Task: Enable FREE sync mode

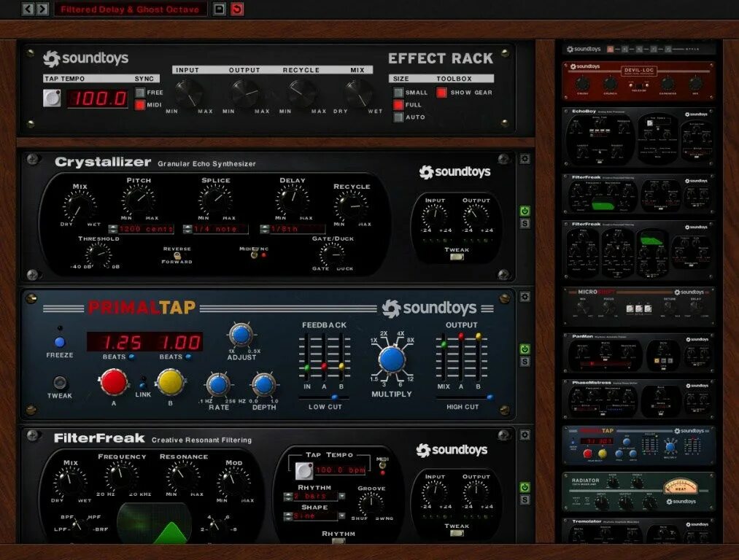Action: coord(140,93)
